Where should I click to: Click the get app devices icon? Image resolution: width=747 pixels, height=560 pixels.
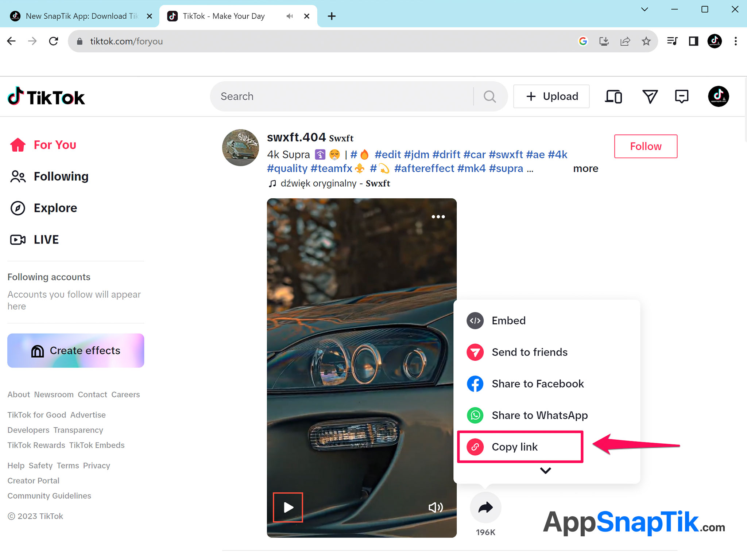pos(614,97)
